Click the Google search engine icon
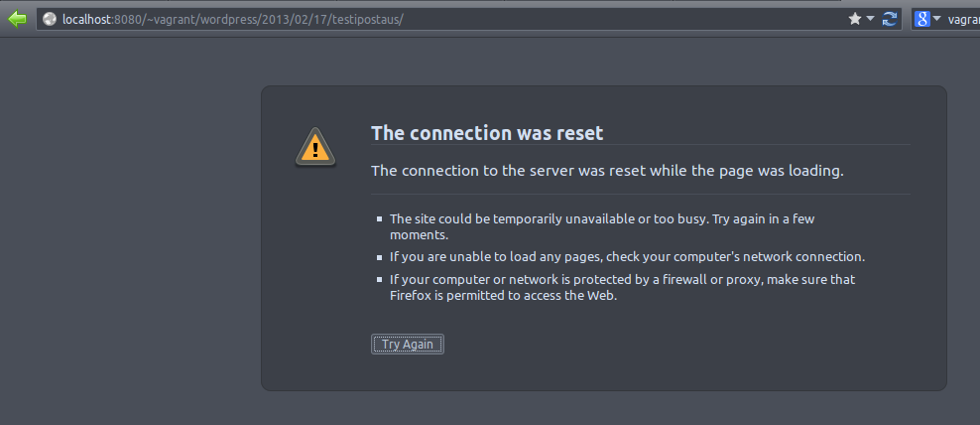980x425 pixels. coord(922,20)
